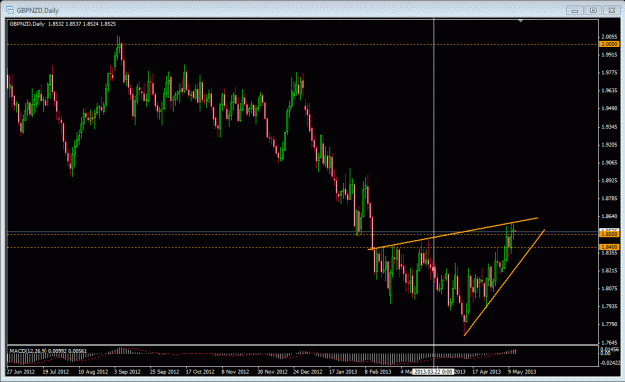Click the 1.7645 price scale value

(x=609, y=343)
